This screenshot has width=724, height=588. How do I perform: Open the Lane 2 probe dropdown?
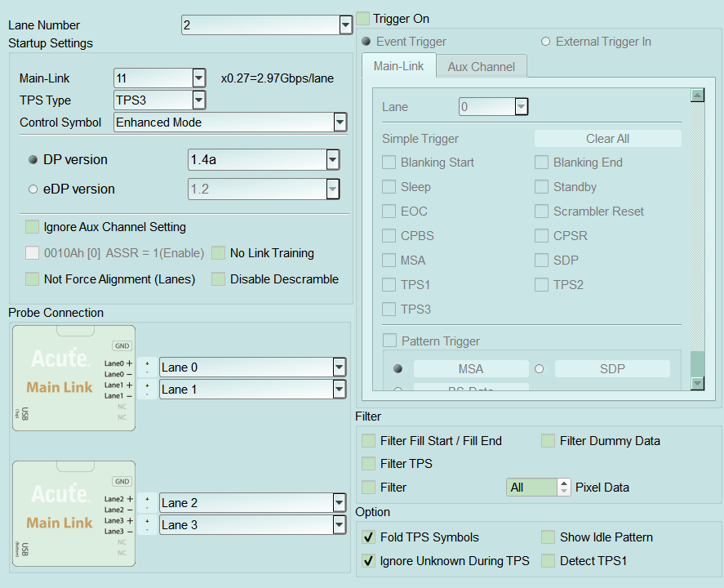click(x=340, y=503)
